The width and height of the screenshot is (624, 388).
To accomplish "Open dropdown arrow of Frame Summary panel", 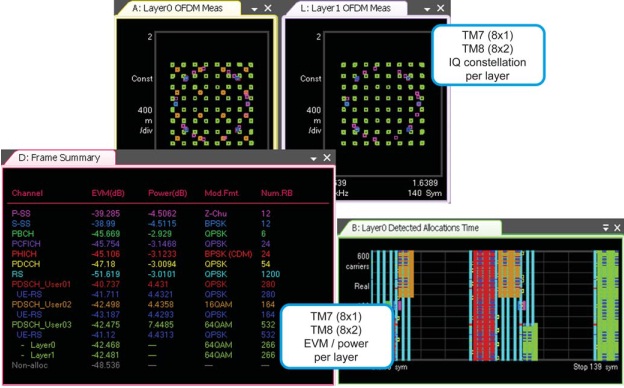I will 314,158.
